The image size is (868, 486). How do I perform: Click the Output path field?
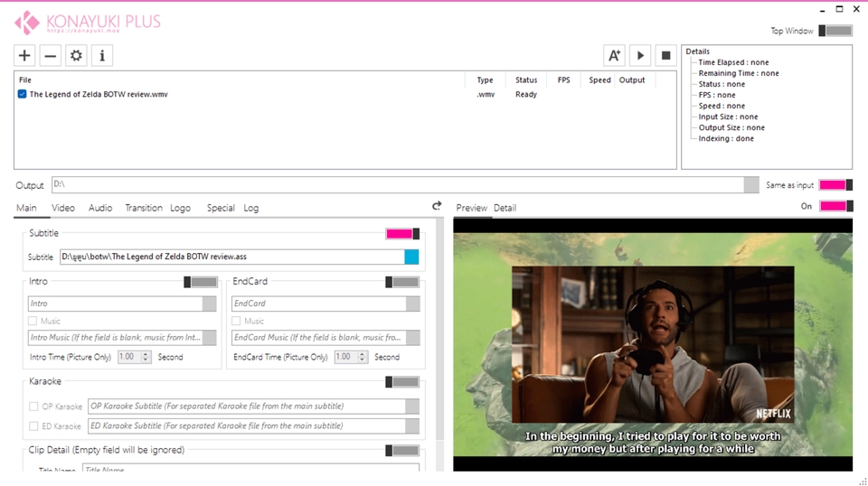point(398,185)
